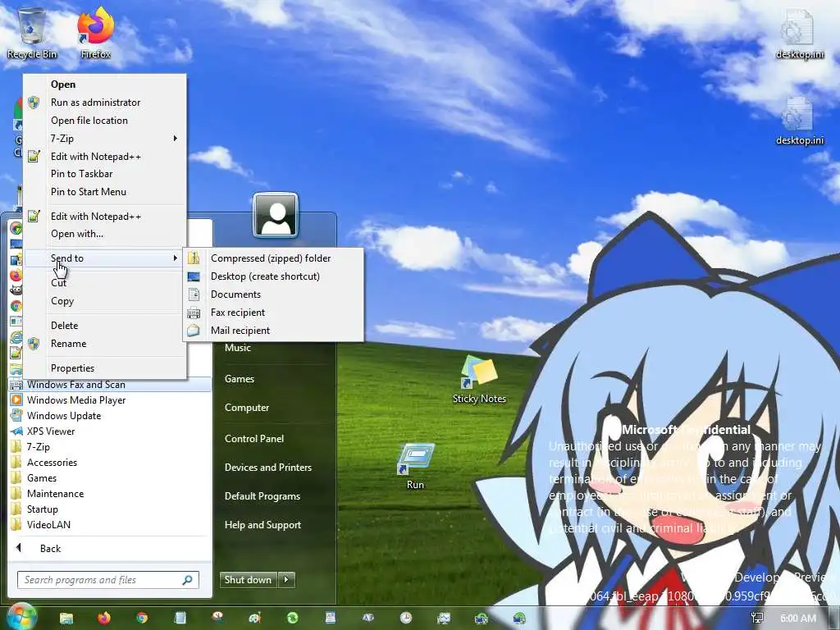Expand the Send to submenu arrow
Image resolution: width=840 pixels, height=630 pixels.
[176, 258]
